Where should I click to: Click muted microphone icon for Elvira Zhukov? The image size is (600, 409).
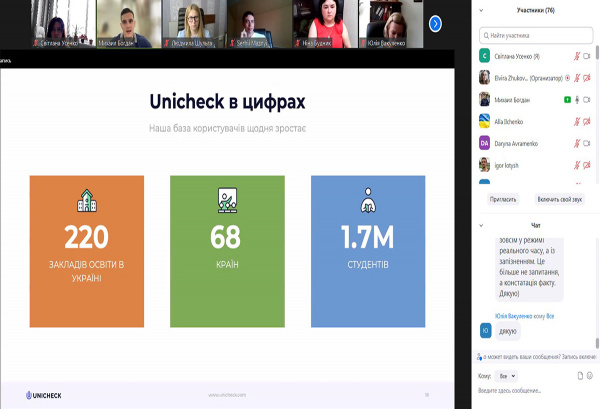click(577, 78)
